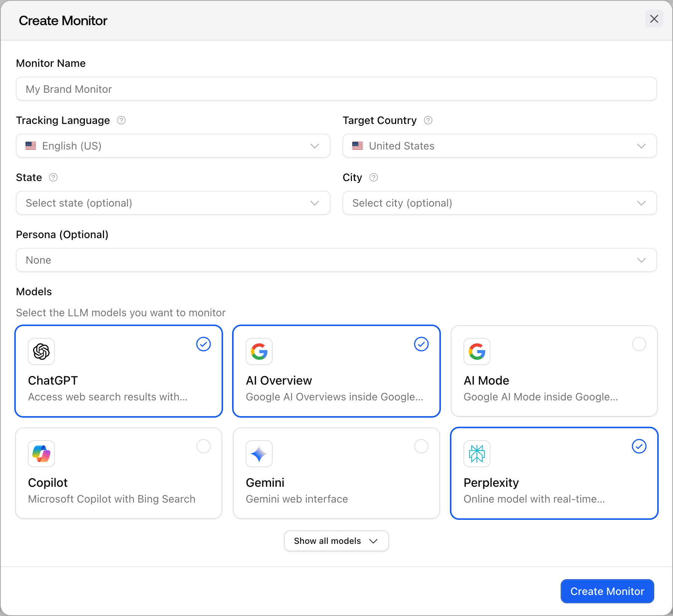This screenshot has width=673, height=616.
Task: Open the Select state dropdown
Action: pos(173,203)
